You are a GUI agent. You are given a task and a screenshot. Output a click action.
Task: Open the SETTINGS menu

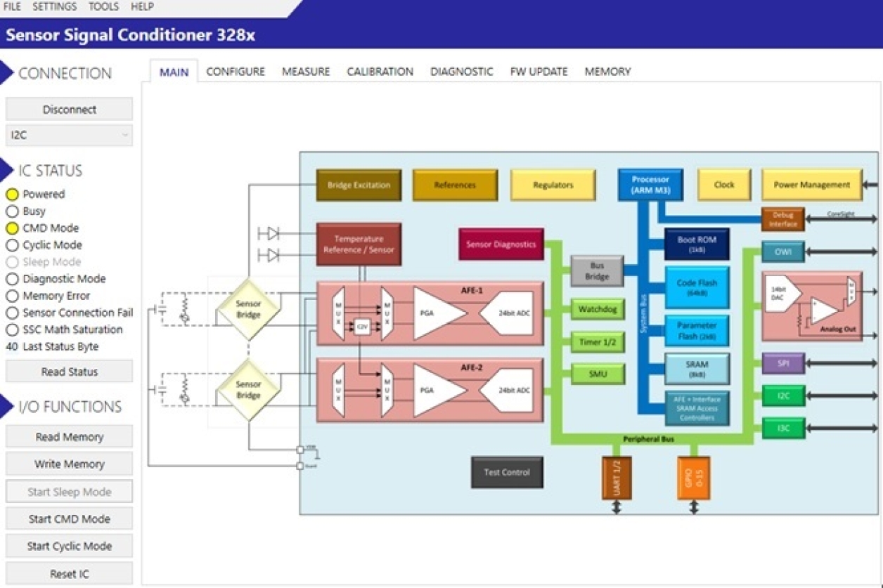coord(55,7)
